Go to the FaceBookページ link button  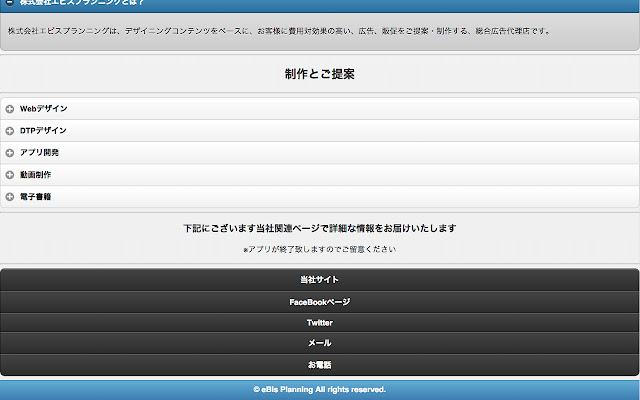[319, 301]
